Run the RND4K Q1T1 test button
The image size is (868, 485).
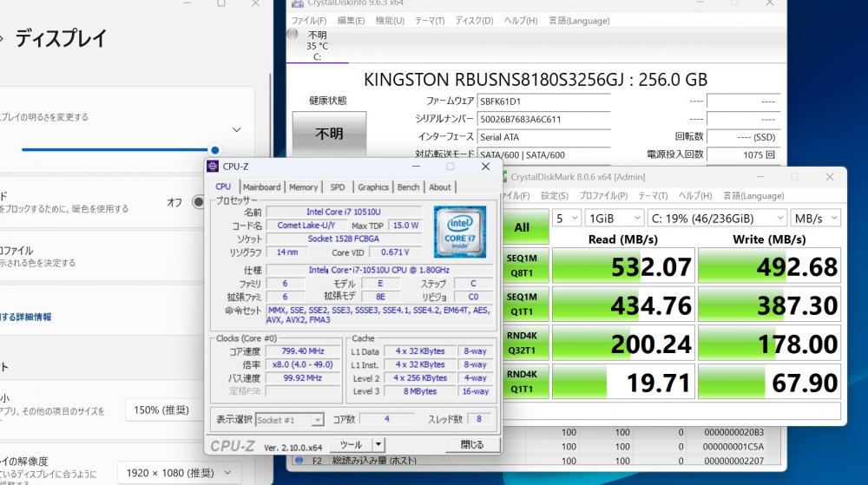pyautogui.click(x=525, y=382)
